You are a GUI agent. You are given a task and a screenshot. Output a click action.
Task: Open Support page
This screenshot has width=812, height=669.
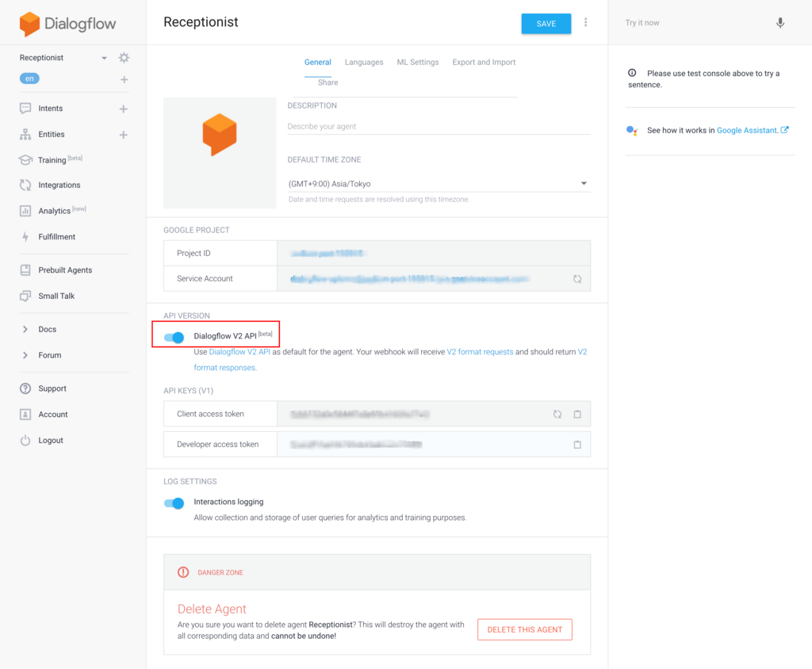52,388
